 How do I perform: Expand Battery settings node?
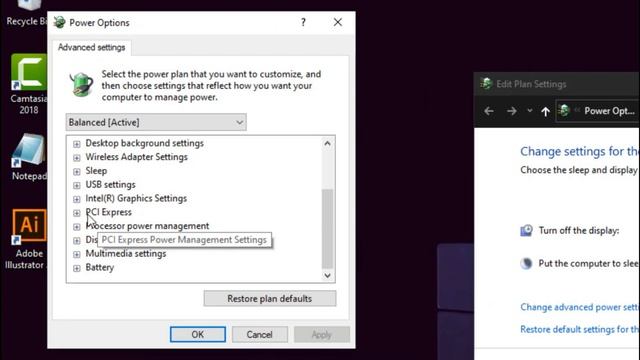77,268
